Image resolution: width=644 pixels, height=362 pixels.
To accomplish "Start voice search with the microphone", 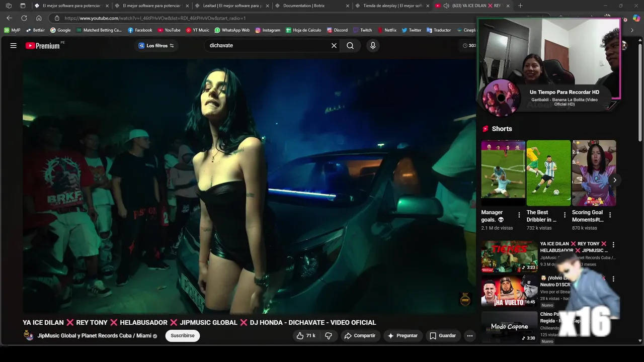I will point(373,45).
